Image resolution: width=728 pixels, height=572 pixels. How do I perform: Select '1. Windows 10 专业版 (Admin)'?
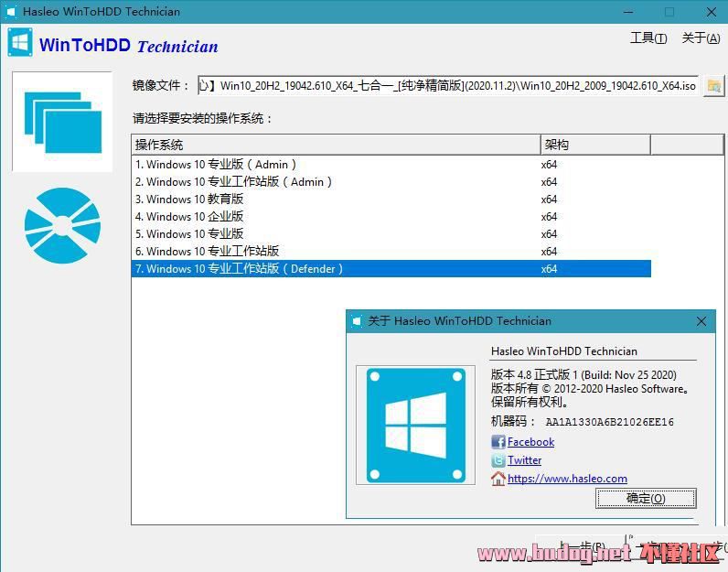click(391, 165)
